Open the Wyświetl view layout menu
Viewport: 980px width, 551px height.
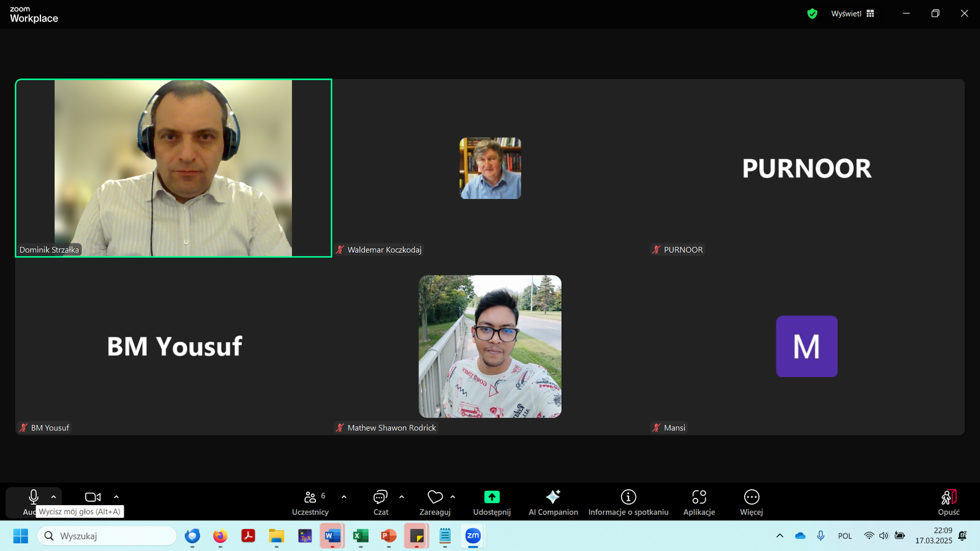853,13
